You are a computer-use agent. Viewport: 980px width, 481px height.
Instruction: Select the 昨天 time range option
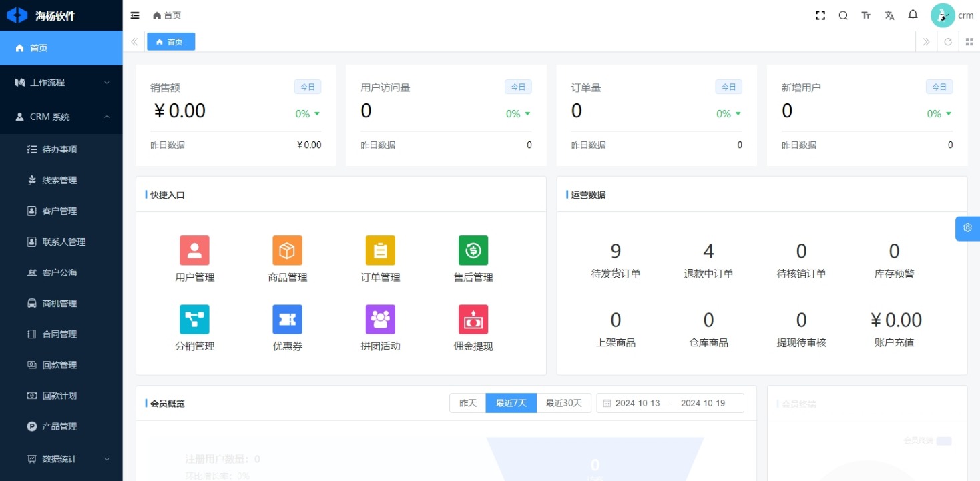coord(467,403)
